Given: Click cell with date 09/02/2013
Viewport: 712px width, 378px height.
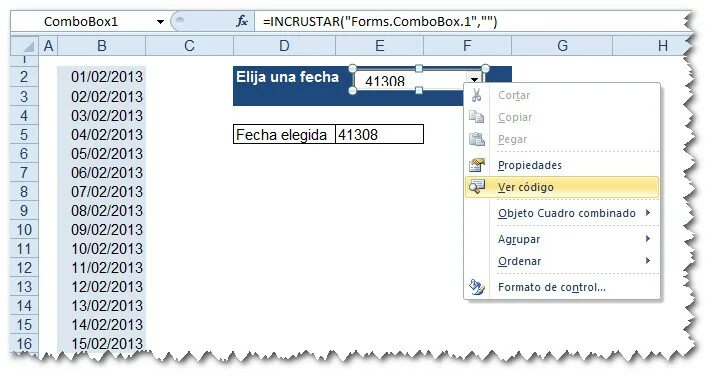Looking at the screenshot, I should point(102,229).
